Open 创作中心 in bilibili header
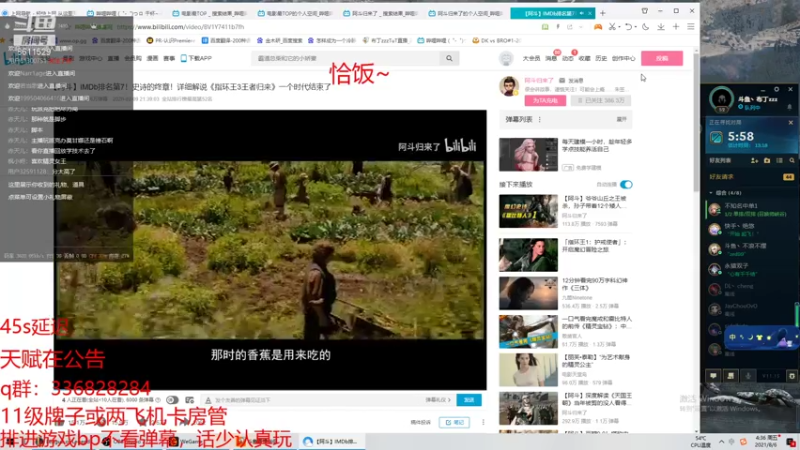Viewport: 800px width, 450px height. coord(623,59)
